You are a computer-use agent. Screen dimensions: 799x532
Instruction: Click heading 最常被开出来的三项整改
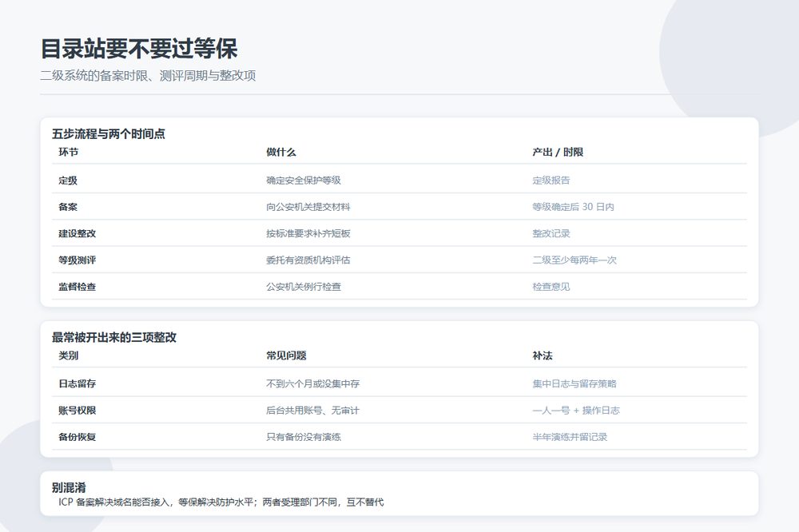[x=114, y=337]
